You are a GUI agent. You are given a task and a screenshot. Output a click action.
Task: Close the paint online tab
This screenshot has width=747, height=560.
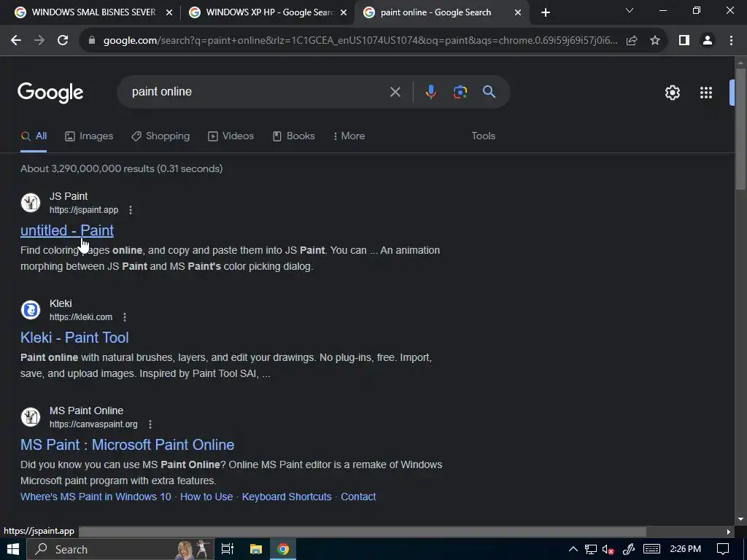(518, 13)
